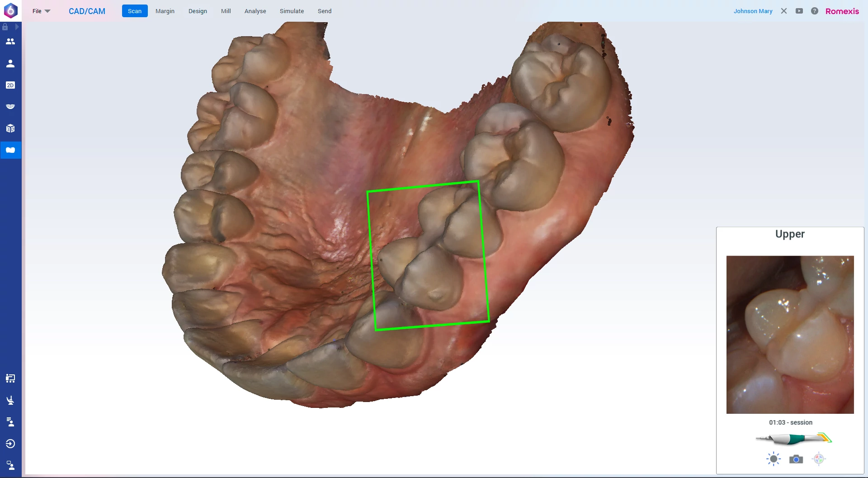The width and height of the screenshot is (868, 478).
Task: Click the Romexis 6 hexagon logo
Action: (10, 10)
